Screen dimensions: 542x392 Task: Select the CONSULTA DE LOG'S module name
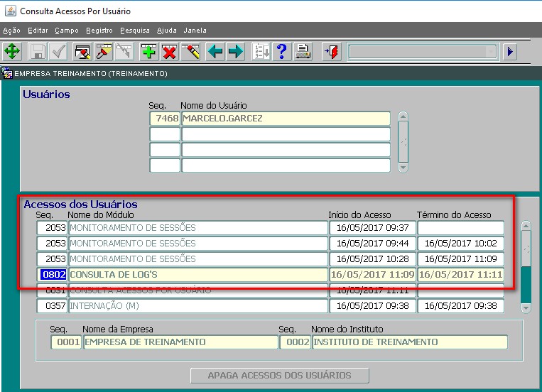coord(198,275)
